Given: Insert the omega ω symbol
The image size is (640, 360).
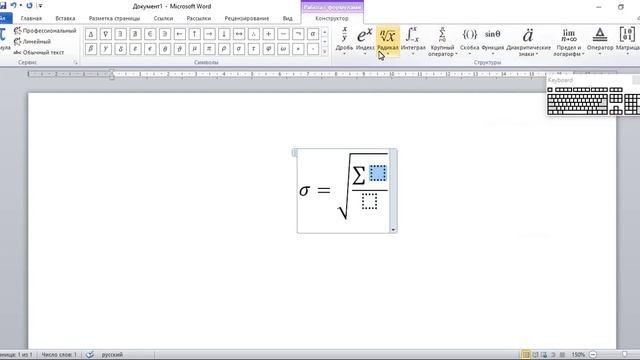Looking at the screenshot, I should [283, 49].
